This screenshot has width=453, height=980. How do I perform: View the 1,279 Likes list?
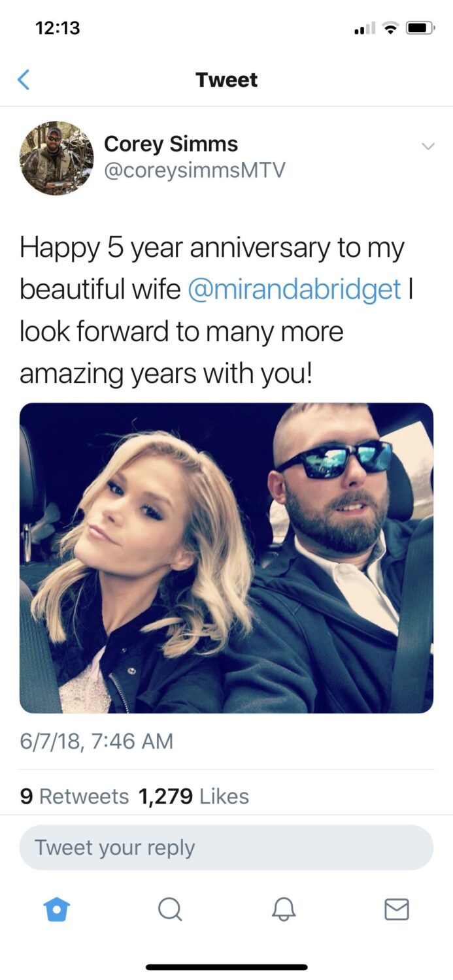194,796
